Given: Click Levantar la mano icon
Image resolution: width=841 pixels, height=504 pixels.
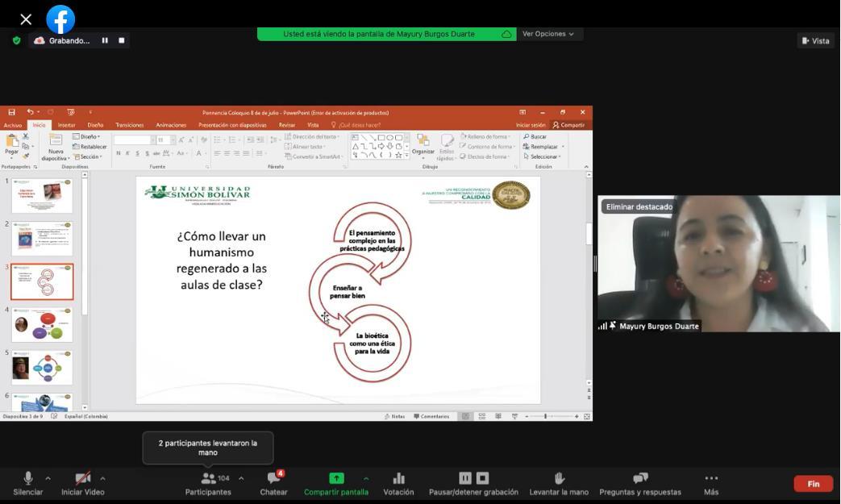Looking at the screenshot, I should [559, 477].
